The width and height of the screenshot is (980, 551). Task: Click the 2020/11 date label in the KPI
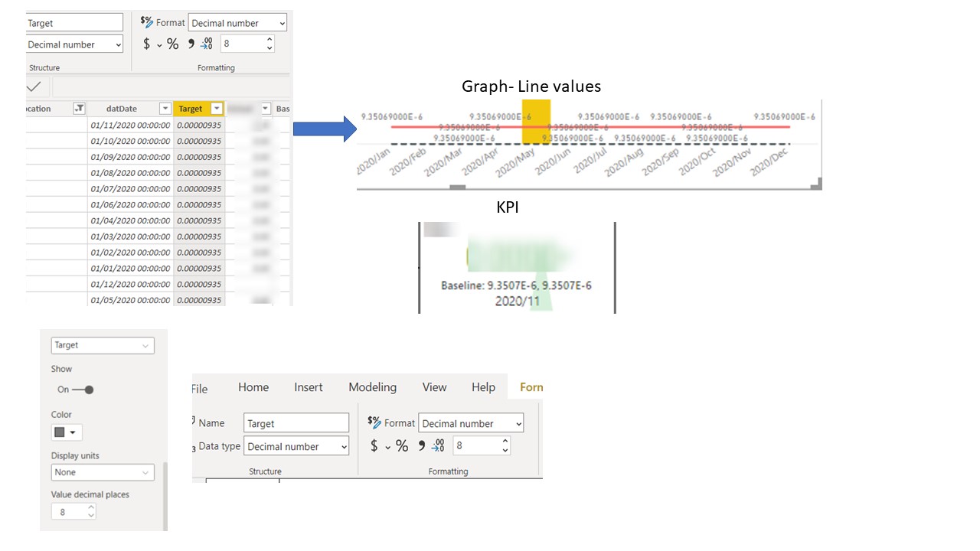(517, 301)
